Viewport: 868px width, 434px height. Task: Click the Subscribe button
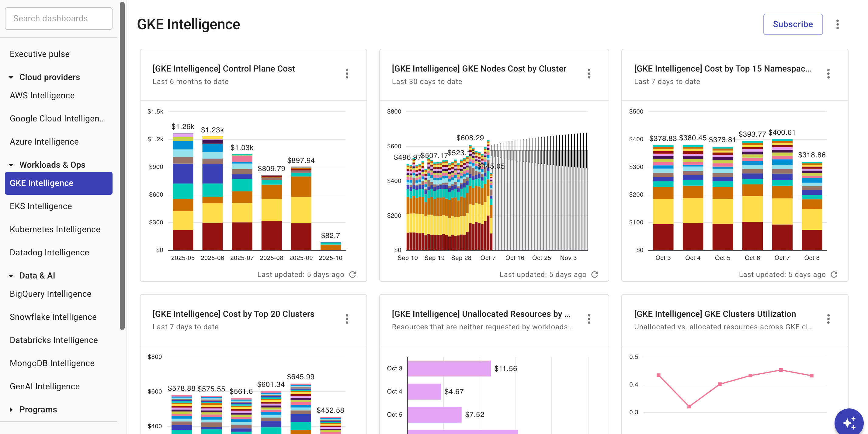point(793,24)
